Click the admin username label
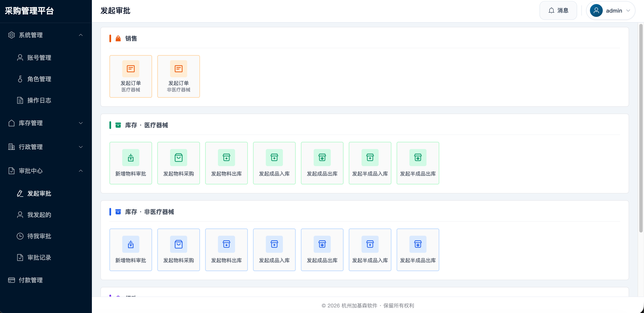This screenshot has width=644, height=313. click(x=614, y=11)
